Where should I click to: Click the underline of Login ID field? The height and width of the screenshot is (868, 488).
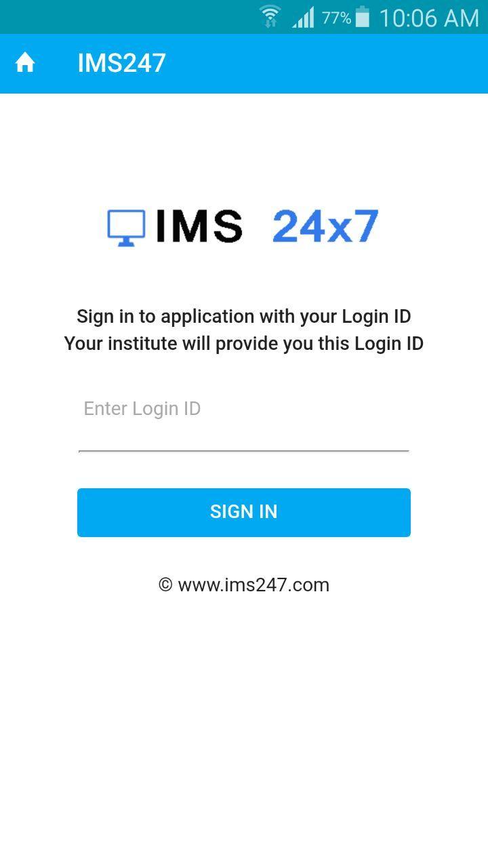(244, 451)
